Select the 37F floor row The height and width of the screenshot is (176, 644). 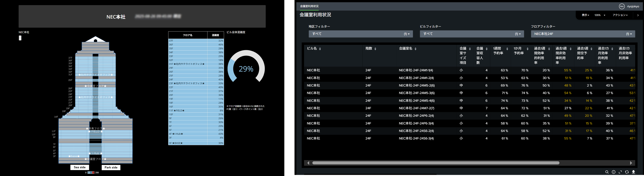(196, 41)
